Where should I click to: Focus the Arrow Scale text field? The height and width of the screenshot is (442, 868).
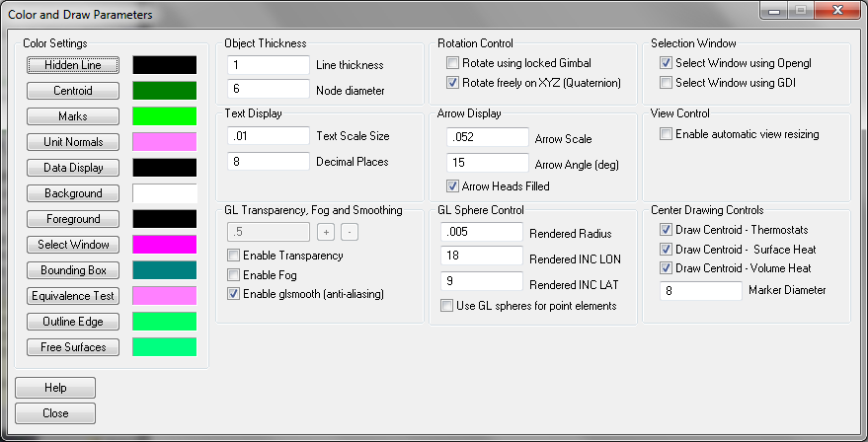coord(488,137)
